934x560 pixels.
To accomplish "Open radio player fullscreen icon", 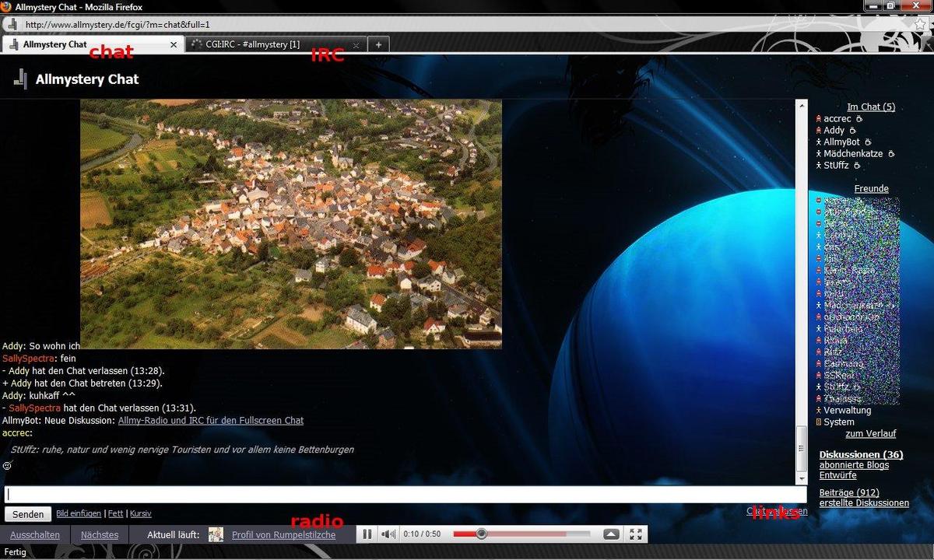I will 636,534.
